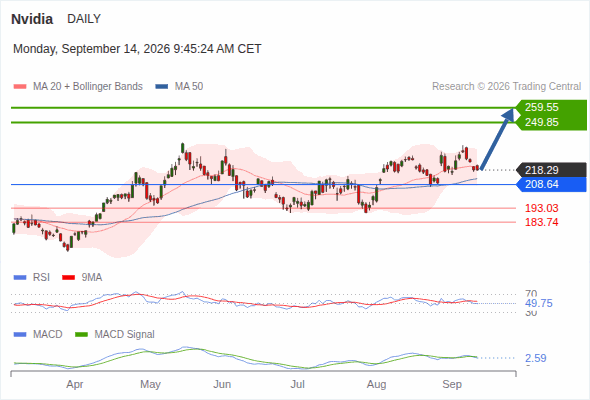Click the MACD blue legend marker

(x=20, y=335)
